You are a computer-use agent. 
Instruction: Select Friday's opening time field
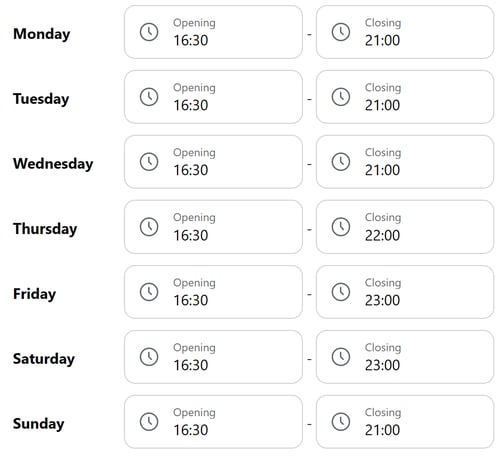click(213, 292)
